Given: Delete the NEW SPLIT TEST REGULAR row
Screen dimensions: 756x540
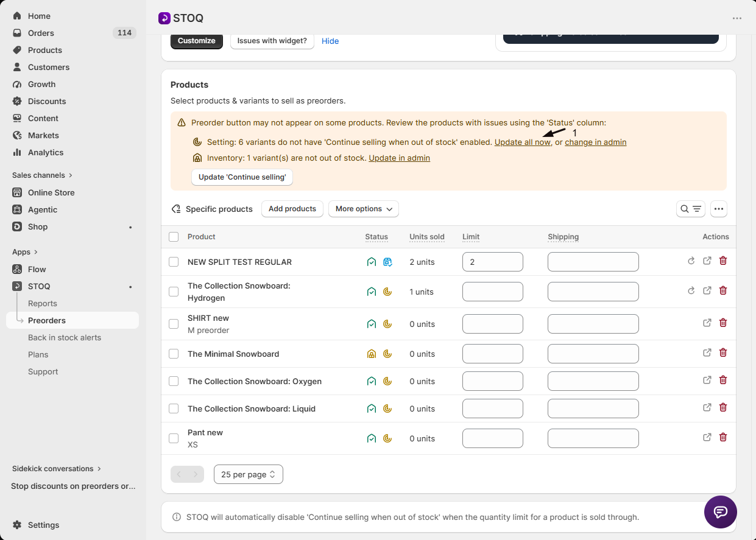Looking at the screenshot, I should pos(723,261).
